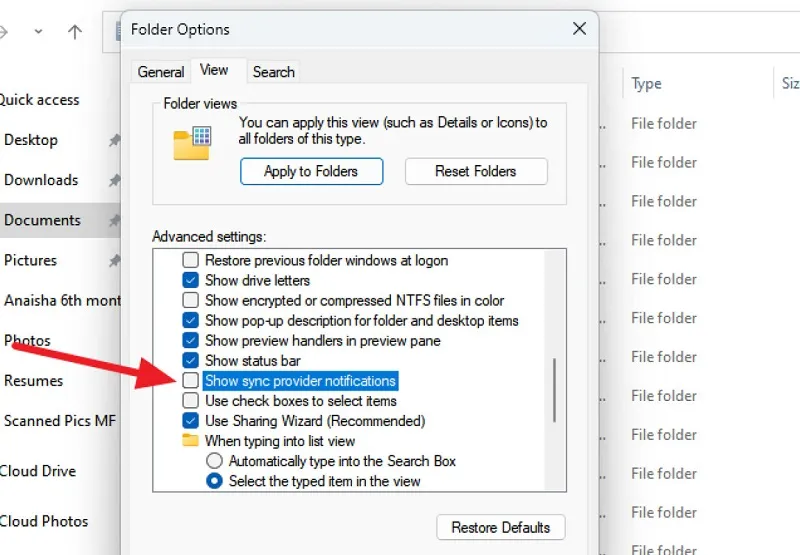This screenshot has width=800, height=555.
Task: Open Photos in the sidebar
Action: point(27,341)
